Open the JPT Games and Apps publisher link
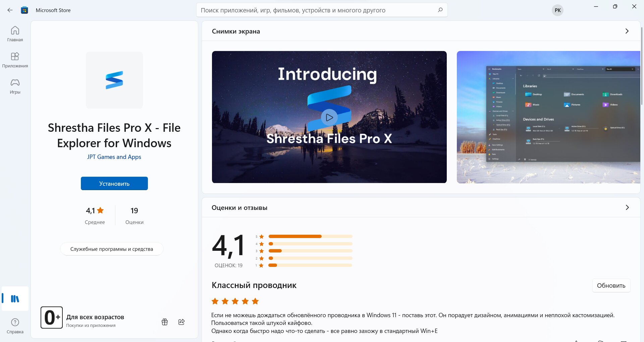This screenshot has height=342, width=644. point(114,157)
